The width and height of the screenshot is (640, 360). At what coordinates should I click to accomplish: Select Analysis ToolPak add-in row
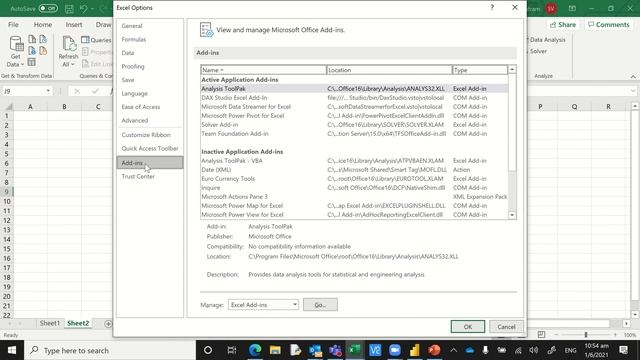(354, 89)
